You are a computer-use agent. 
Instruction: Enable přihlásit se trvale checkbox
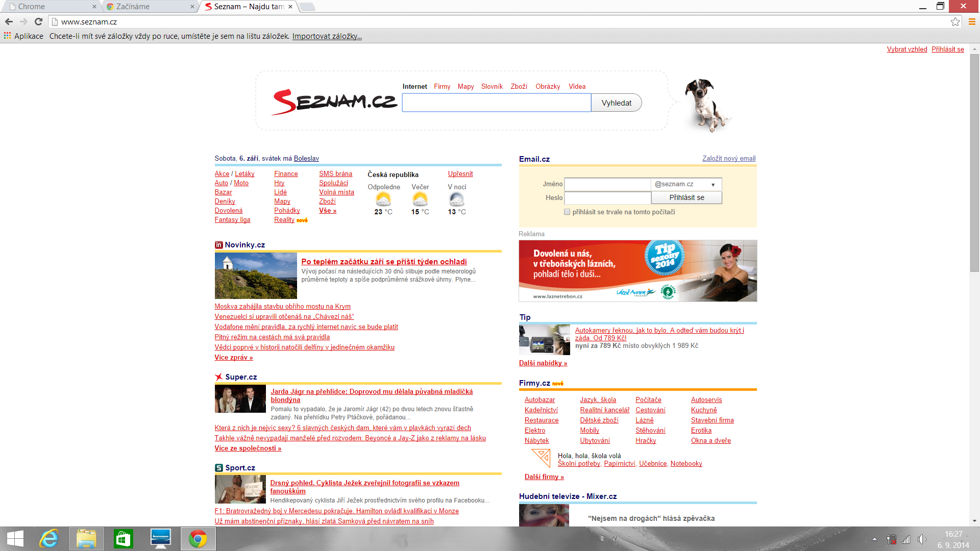567,212
